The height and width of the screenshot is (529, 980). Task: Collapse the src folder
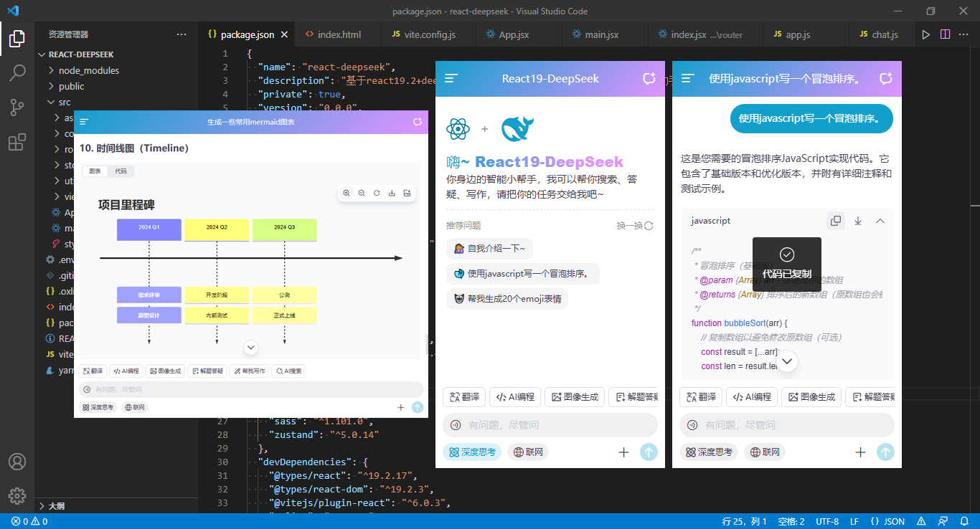(x=65, y=102)
